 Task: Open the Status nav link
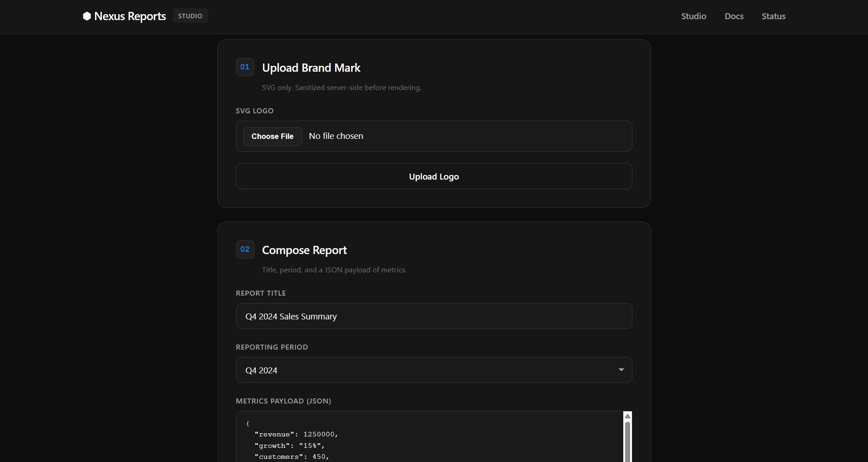[773, 16]
